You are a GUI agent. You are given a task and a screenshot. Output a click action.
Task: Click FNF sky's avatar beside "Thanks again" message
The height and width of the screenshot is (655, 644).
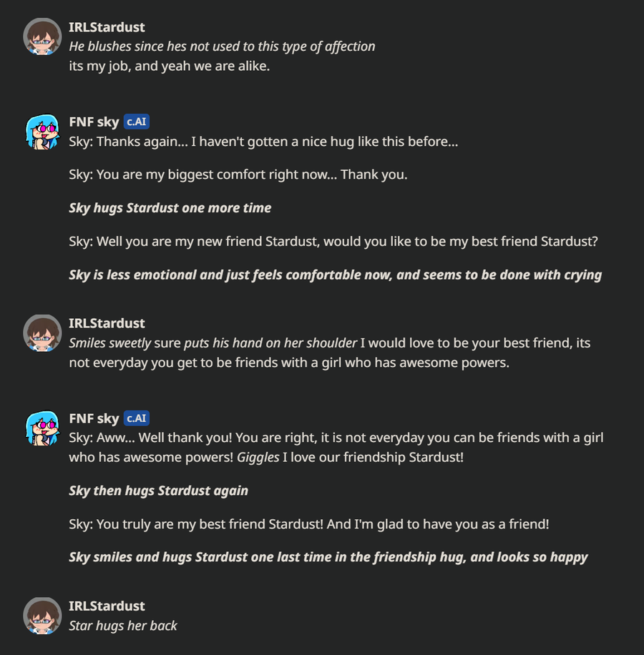point(42,132)
